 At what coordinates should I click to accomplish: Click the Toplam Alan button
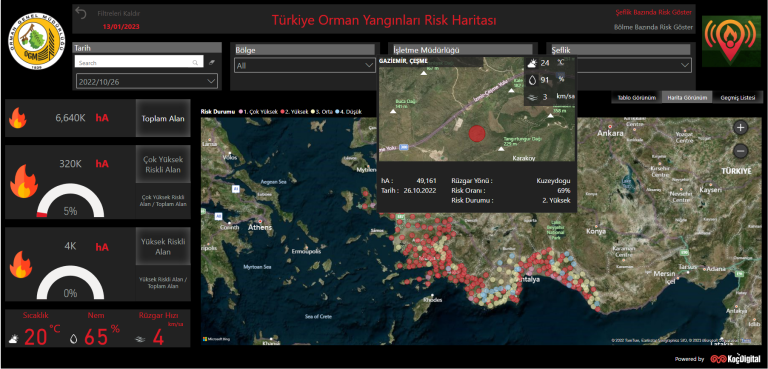[x=163, y=118]
